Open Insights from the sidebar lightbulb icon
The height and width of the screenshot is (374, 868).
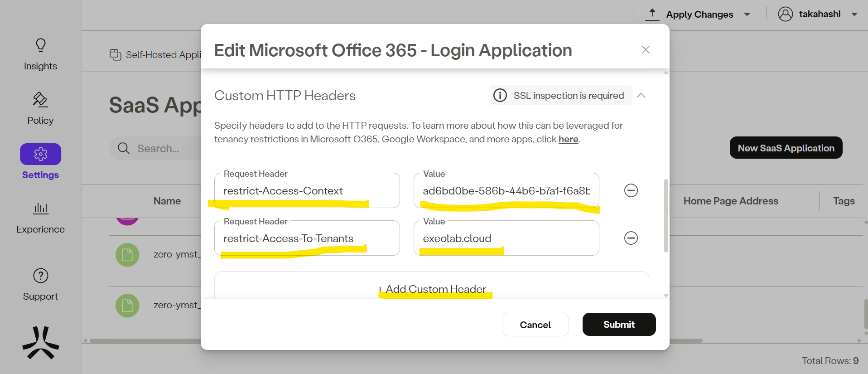point(40,45)
